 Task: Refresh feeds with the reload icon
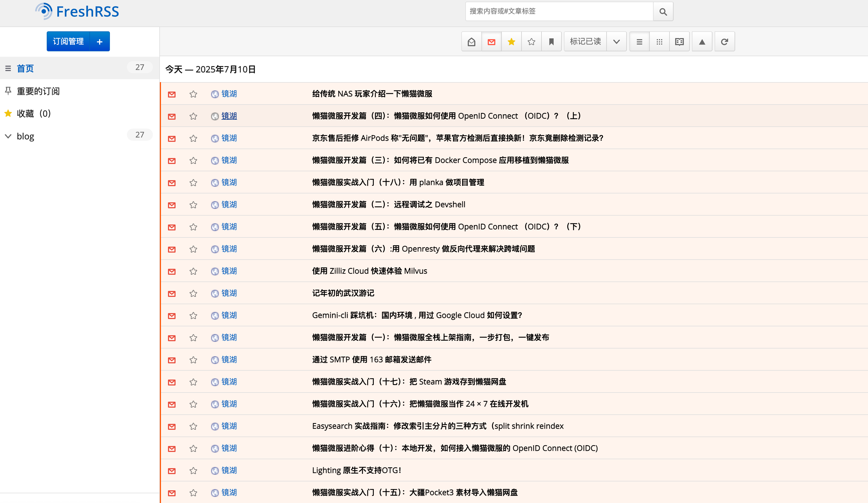click(724, 42)
